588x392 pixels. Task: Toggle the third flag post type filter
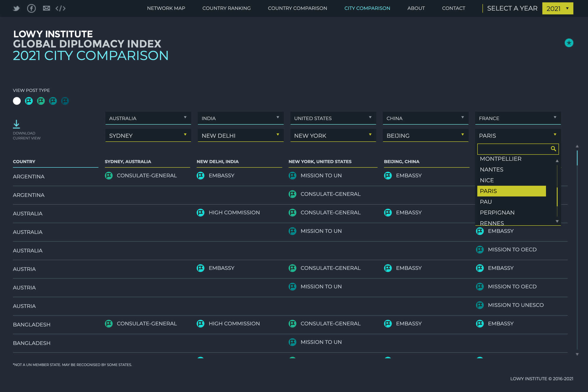53,101
